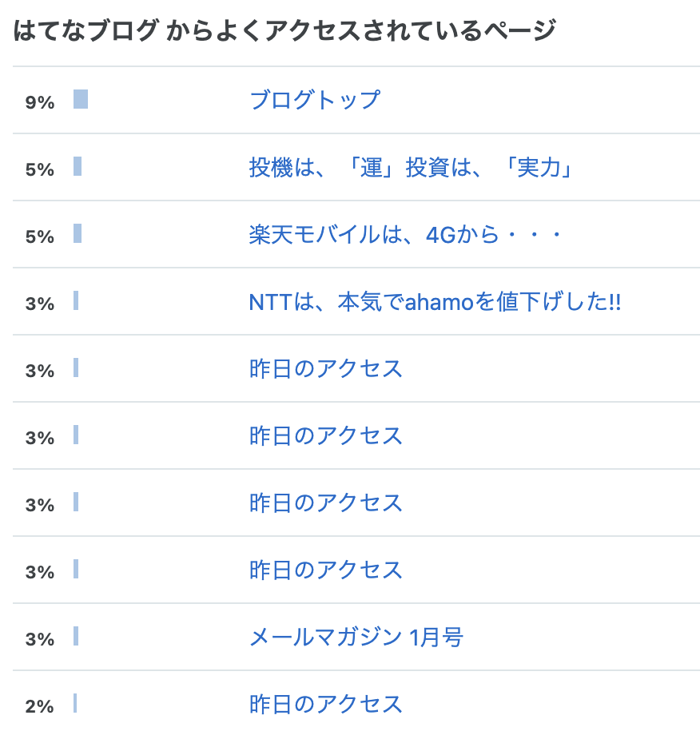This screenshot has width=700, height=735.
Task: Click the bar beside the NTT ahamo article
Action: coord(76,300)
